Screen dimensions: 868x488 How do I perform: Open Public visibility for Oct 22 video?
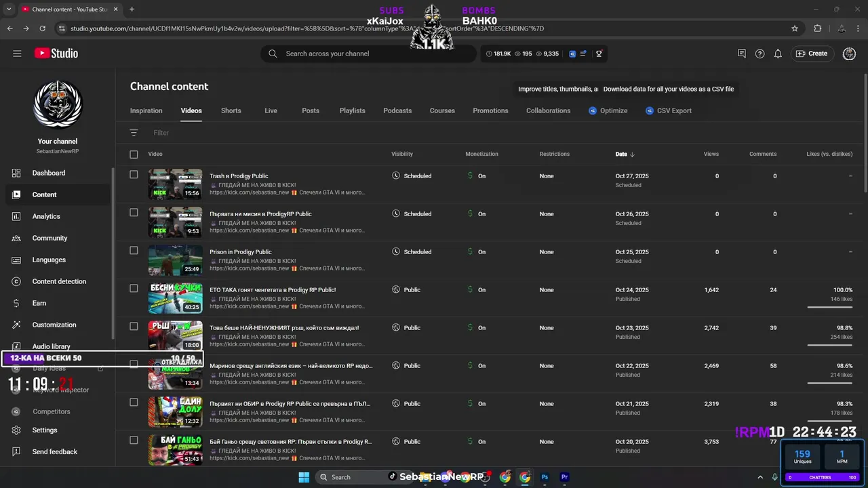[x=406, y=366]
